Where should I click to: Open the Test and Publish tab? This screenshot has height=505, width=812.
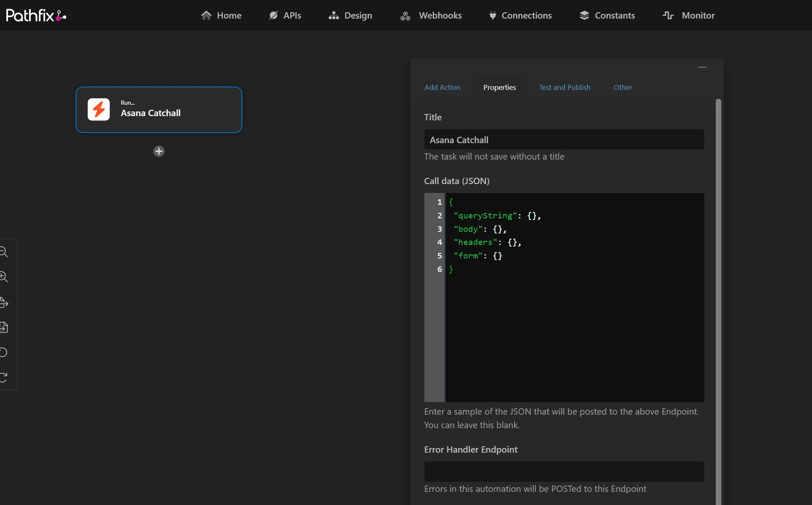(565, 87)
